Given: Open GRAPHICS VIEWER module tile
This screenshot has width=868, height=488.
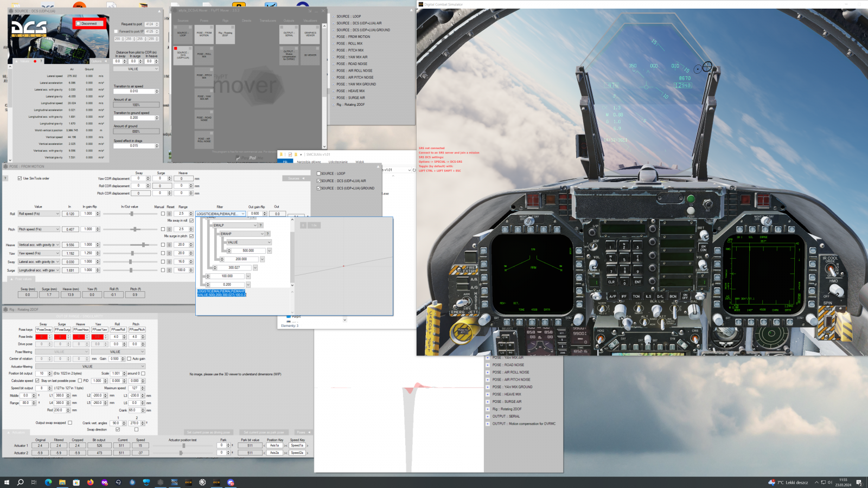Looking at the screenshot, I should 310,34.
